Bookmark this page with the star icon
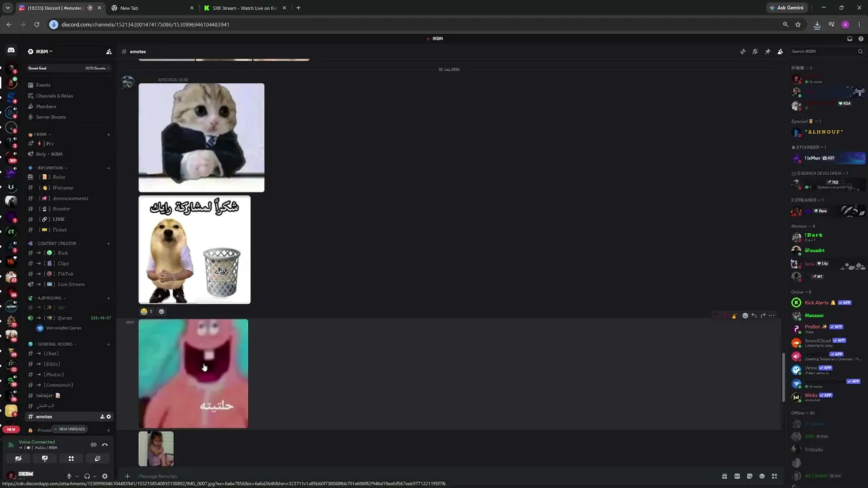The height and width of the screenshot is (488, 868). tap(798, 24)
